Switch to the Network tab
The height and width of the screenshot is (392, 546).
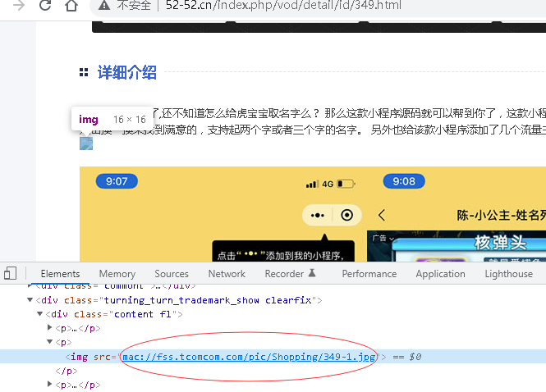227,274
